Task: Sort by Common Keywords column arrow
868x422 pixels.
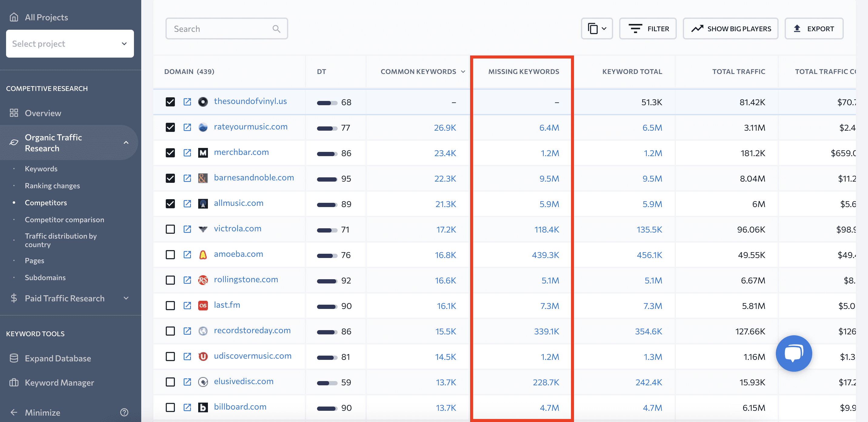Action: pos(463,72)
